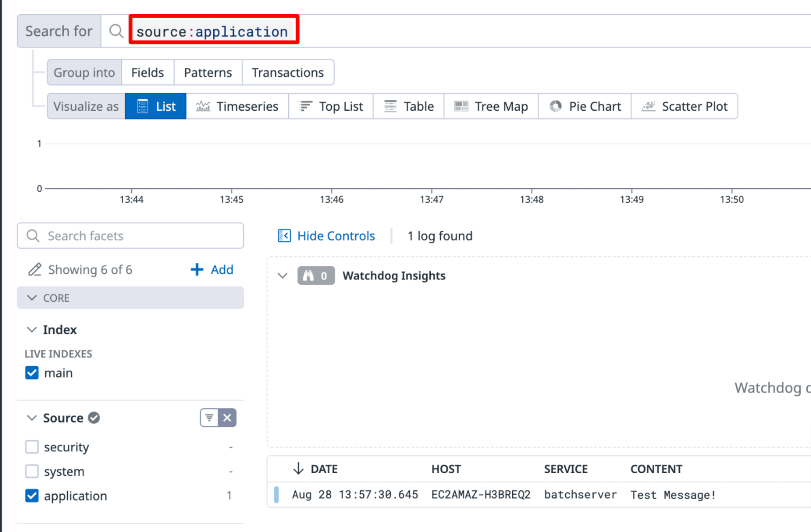
Task: Switch to Table visualization
Action: (409, 106)
